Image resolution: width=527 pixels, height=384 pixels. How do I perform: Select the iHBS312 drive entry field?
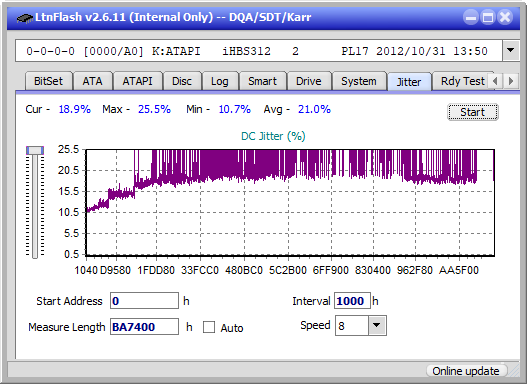coord(259,51)
